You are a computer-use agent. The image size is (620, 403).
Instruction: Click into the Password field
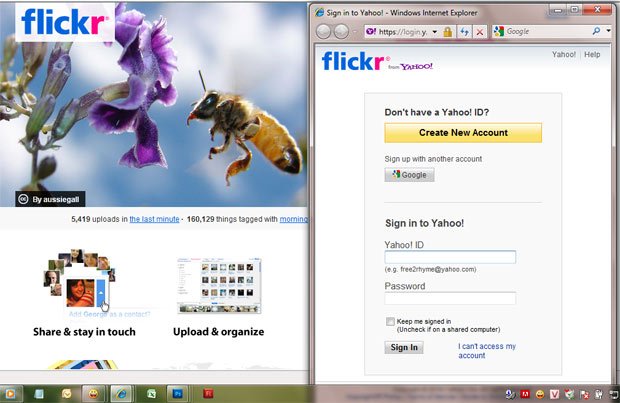point(450,298)
